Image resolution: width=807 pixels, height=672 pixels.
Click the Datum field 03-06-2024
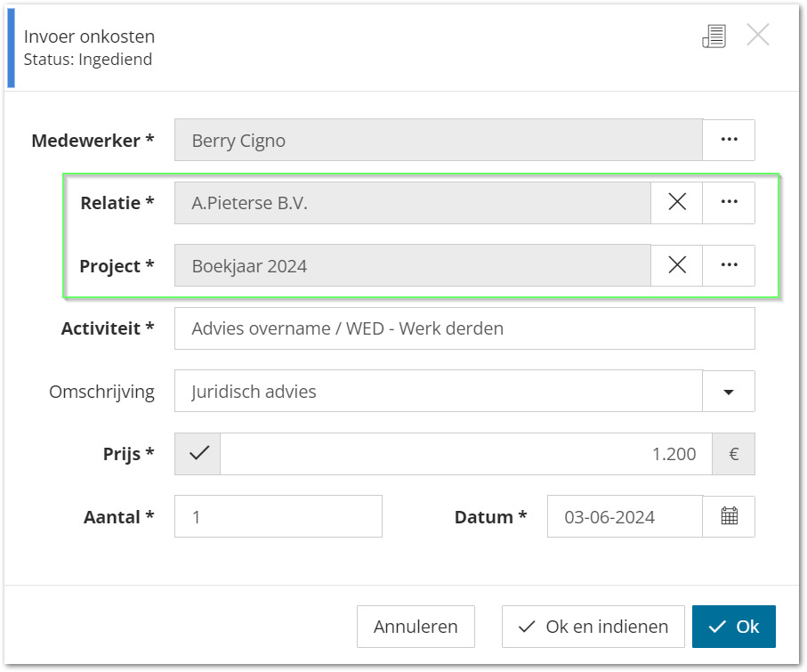(x=625, y=516)
